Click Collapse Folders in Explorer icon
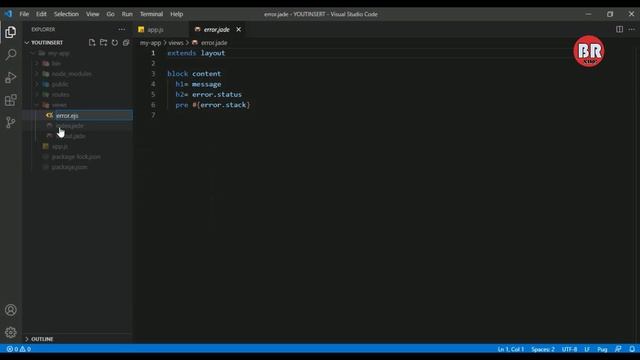640x360 pixels. 126,42
